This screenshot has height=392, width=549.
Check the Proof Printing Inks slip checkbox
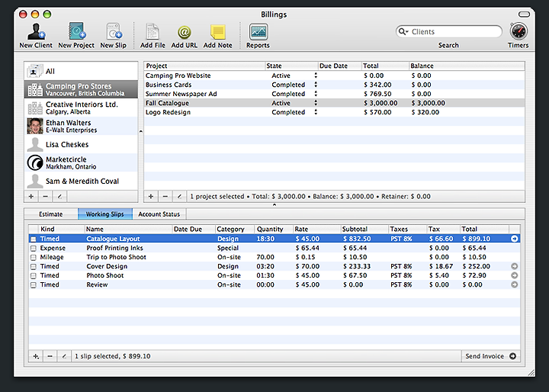pyautogui.click(x=34, y=248)
